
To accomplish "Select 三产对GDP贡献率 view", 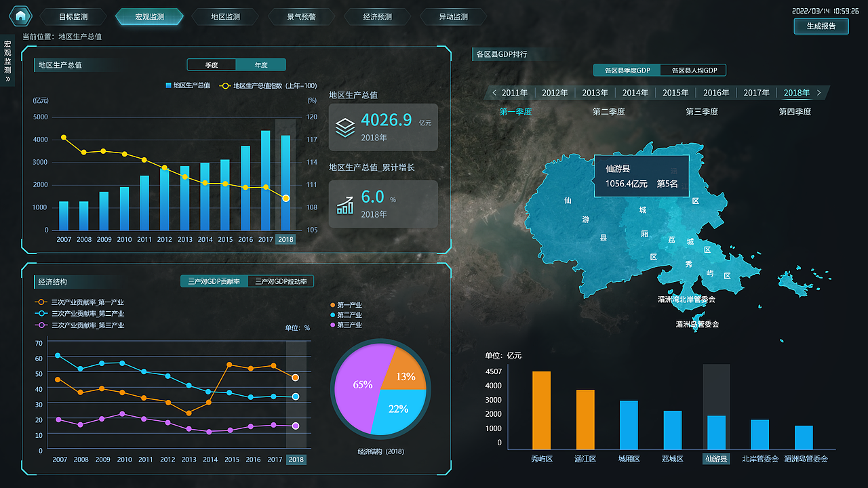I will tap(214, 281).
